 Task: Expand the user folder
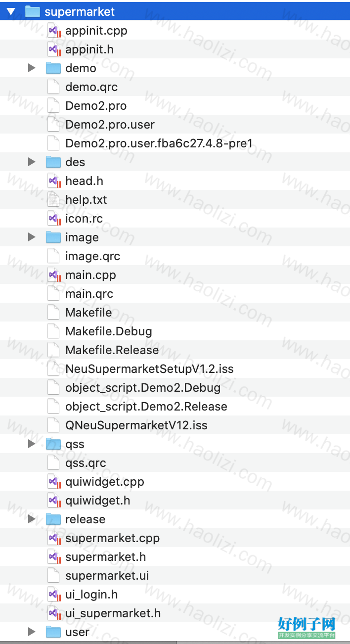coord(32,632)
